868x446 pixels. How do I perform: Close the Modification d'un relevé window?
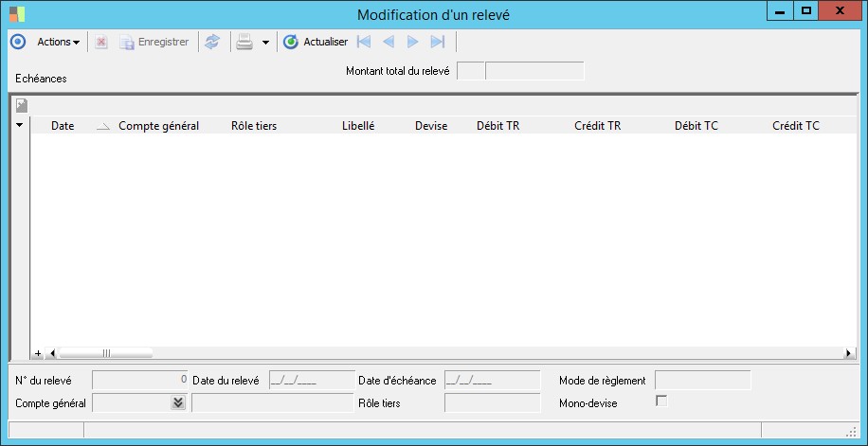[840, 11]
